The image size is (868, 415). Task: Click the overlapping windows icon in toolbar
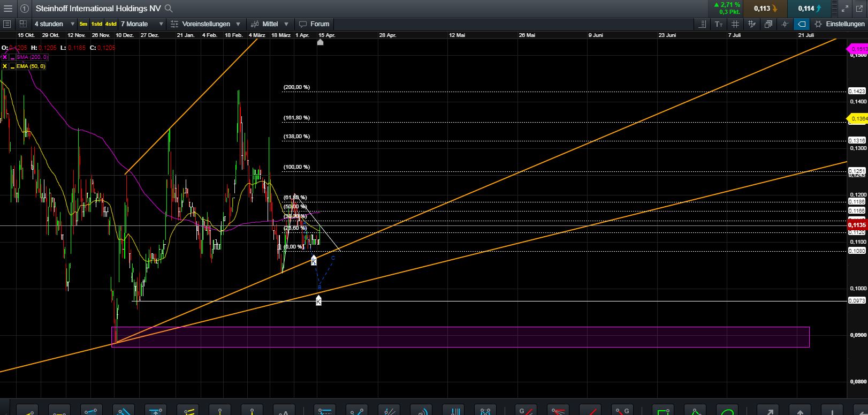(x=768, y=24)
